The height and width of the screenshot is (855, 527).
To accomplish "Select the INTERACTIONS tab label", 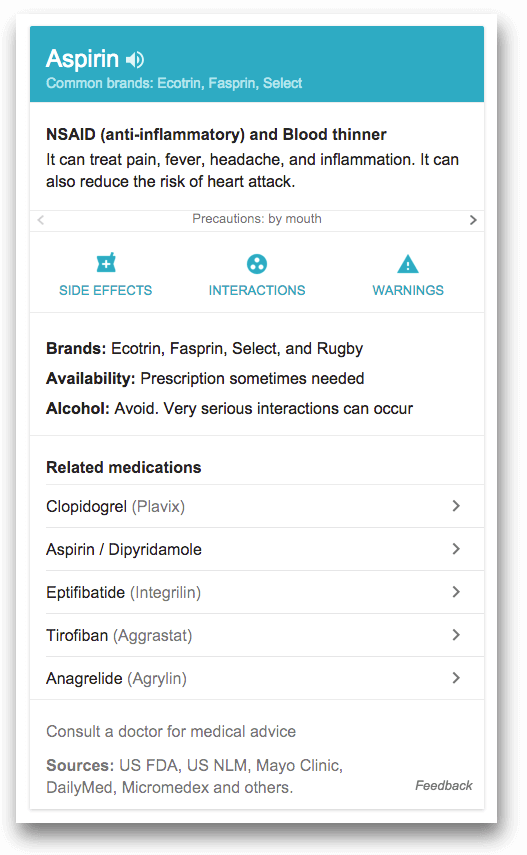I will tap(257, 290).
